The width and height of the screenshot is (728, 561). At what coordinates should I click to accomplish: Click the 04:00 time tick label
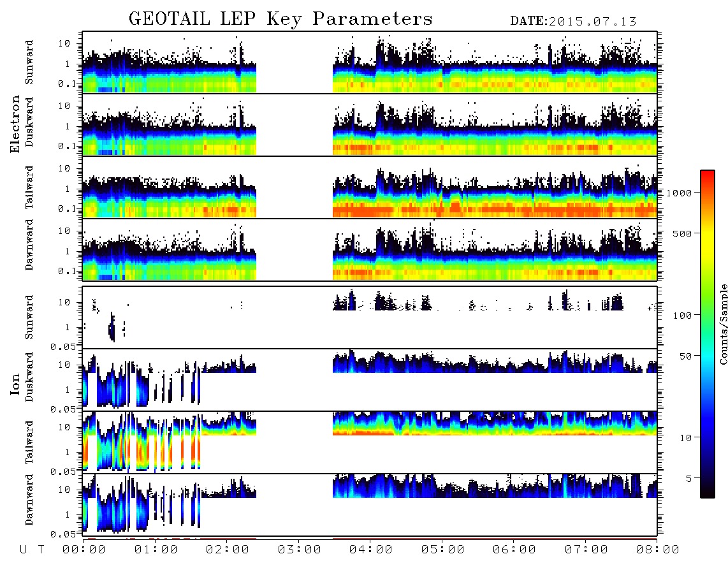(x=371, y=550)
